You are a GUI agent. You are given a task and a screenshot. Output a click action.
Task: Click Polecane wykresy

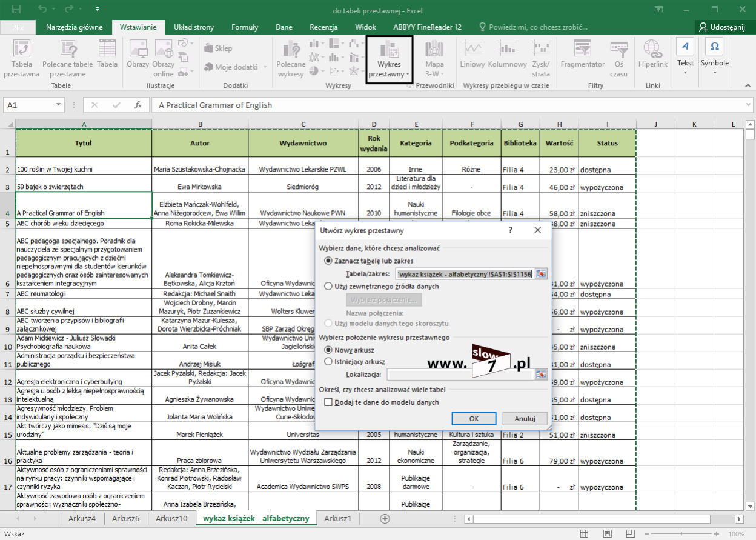pyautogui.click(x=291, y=59)
